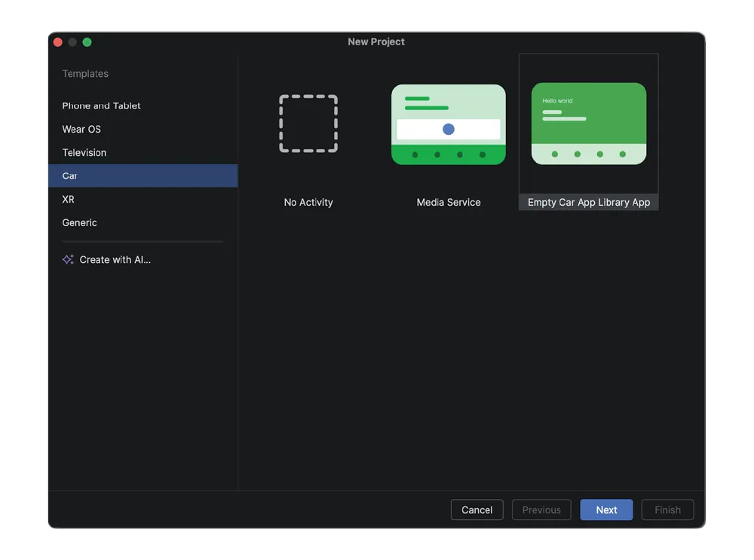The image size is (754, 560).
Task: Click the Finish button
Action: (x=667, y=510)
